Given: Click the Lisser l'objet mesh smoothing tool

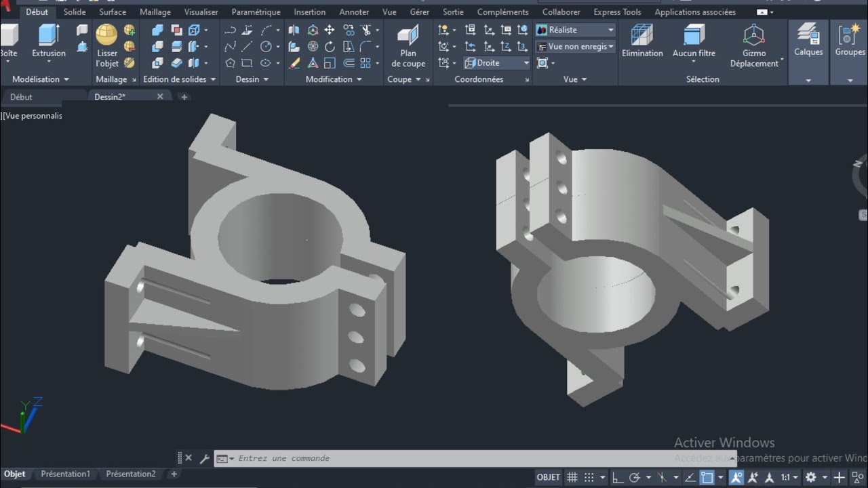Looking at the screenshot, I should pyautogui.click(x=107, y=45).
